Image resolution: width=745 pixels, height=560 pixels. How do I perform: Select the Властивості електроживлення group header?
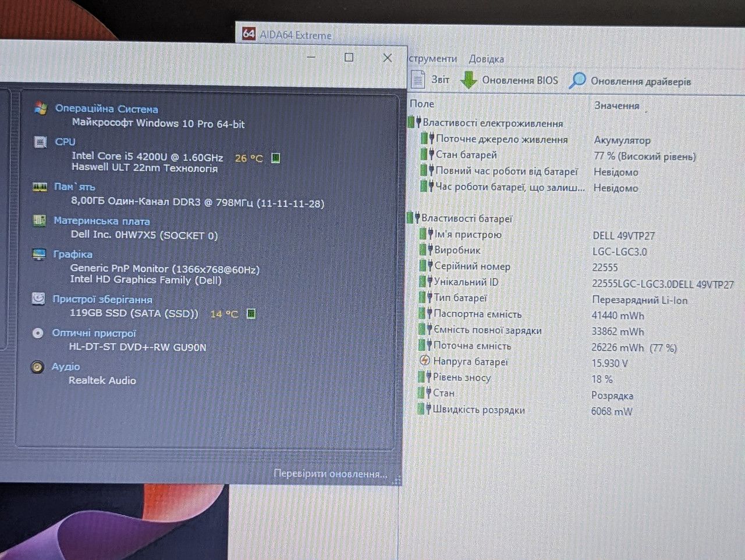coord(492,123)
